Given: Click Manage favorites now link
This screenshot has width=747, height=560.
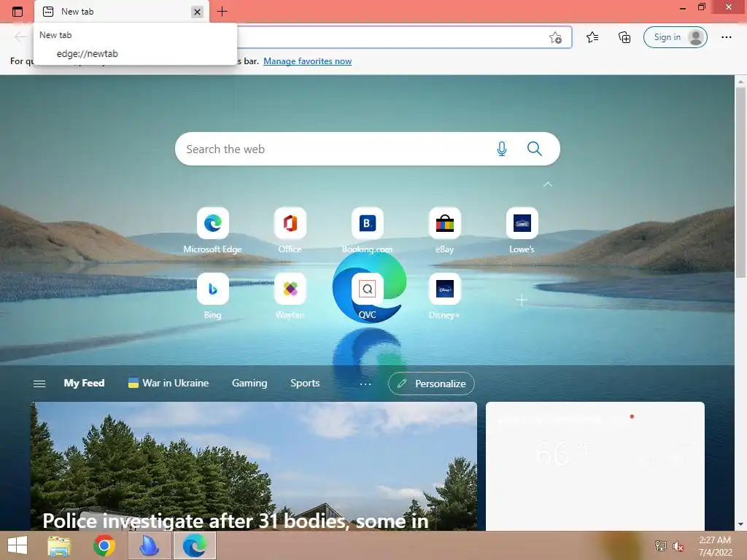Looking at the screenshot, I should 307,61.
